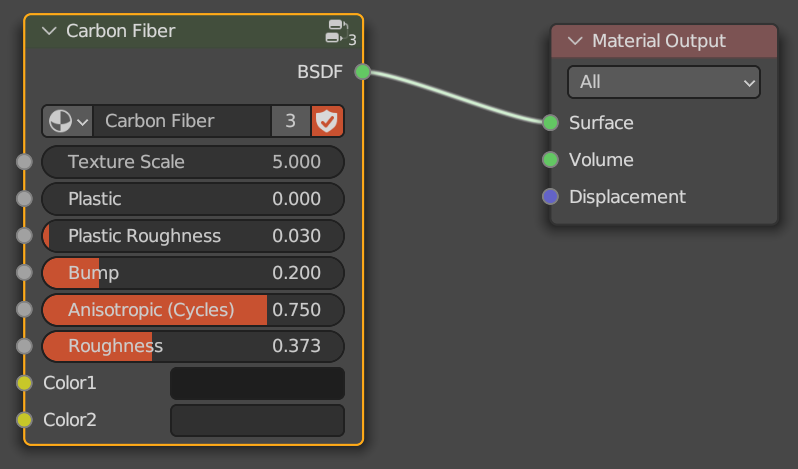Collapse the Carbon Fiber node
Screen dimensions: 798x469
tap(50, 31)
